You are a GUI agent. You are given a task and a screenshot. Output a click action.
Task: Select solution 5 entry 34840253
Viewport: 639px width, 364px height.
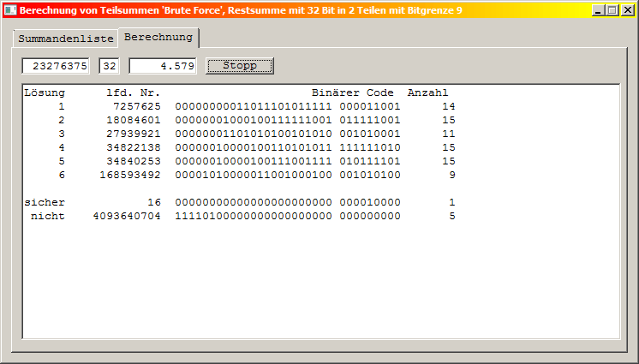(131, 161)
